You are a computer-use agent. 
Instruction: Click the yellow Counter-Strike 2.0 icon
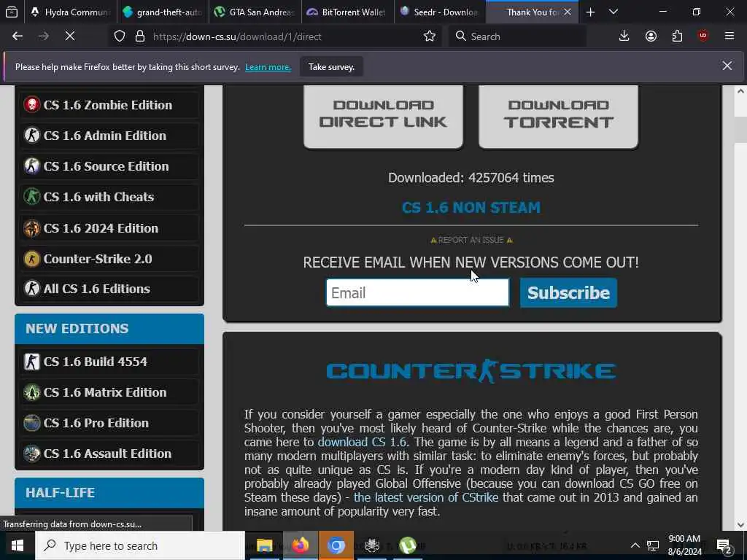point(32,259)
